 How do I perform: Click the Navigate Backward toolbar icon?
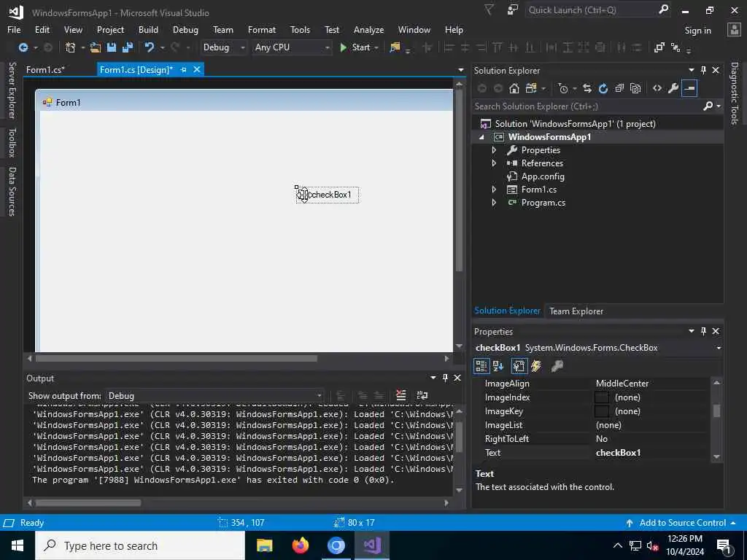[x=23, y=47]
